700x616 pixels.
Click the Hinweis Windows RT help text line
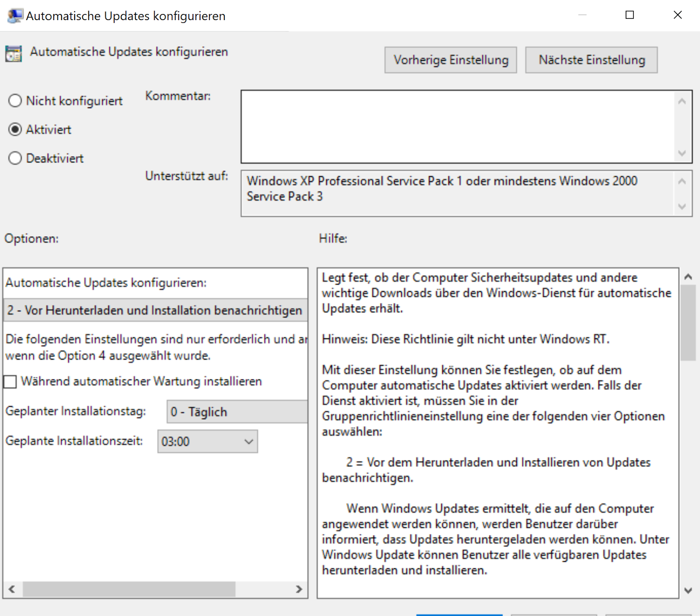[x=465, y=339]
